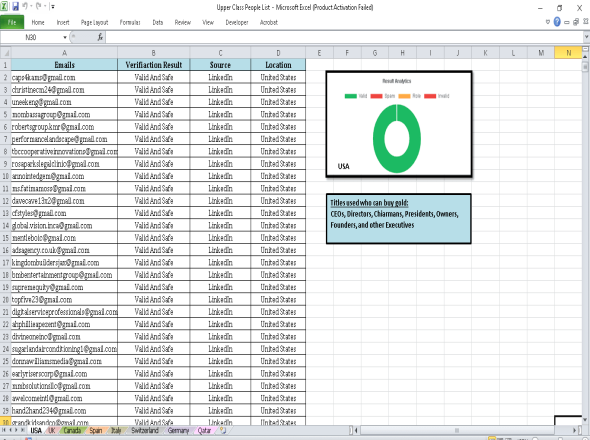Click the Select All corner of the grid
This screenshot has height=440, width=590.
tap(6, 53)
